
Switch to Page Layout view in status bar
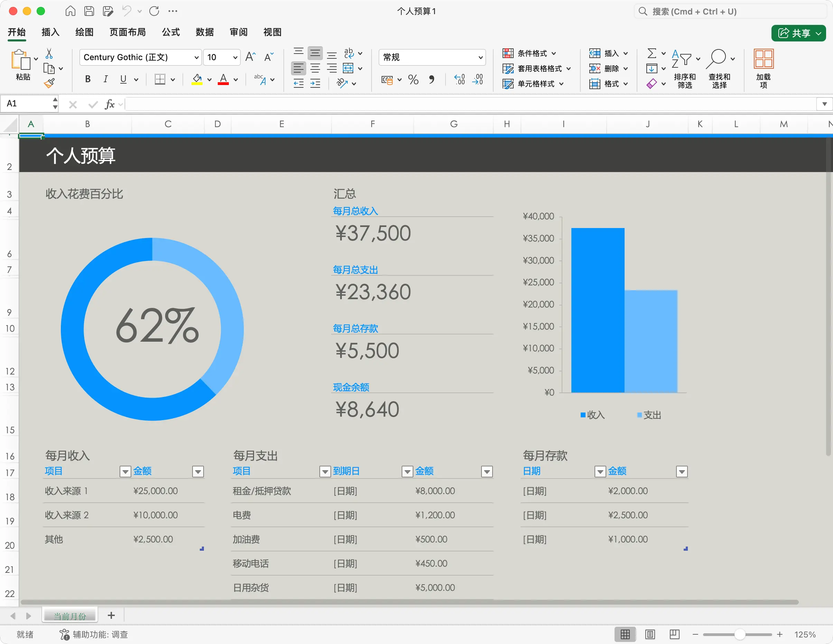[x=650, y=634]
